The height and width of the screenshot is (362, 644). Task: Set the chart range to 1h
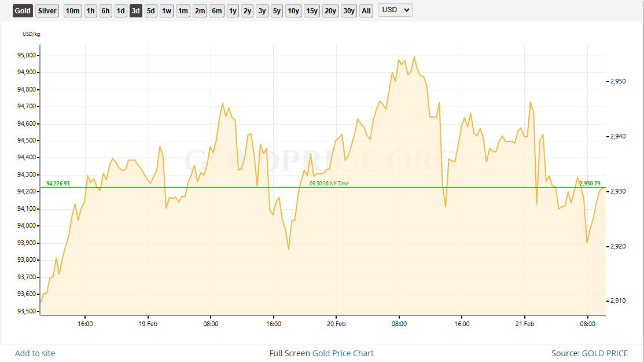pyautogui.click(x=91, y=10)
